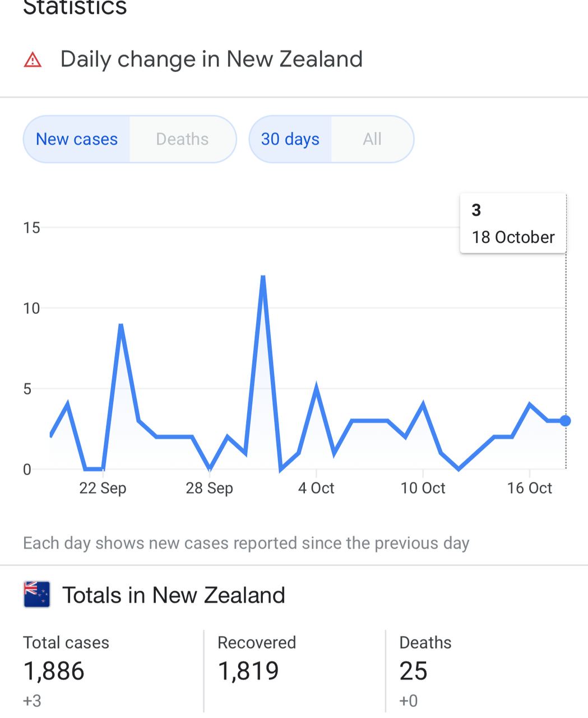Click the 28 Sep axis label
The width and height of the screenshot is (588, 718).
(209, 488)
